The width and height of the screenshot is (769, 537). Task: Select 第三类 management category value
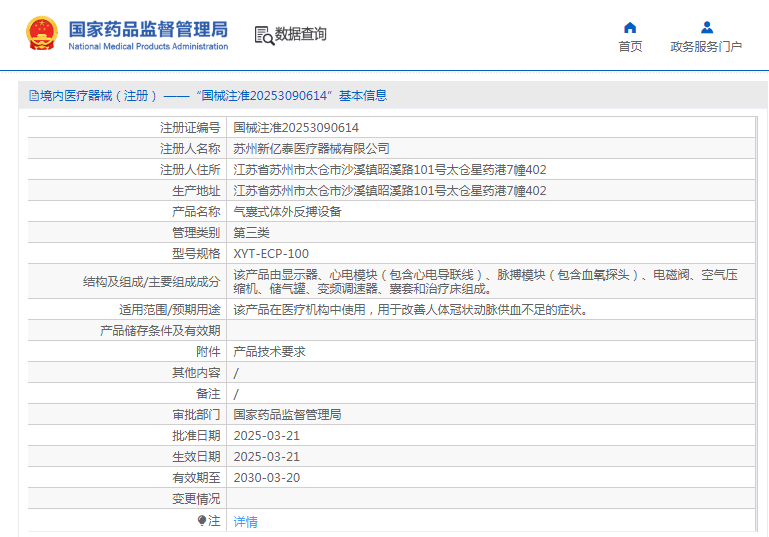(251, 233)
